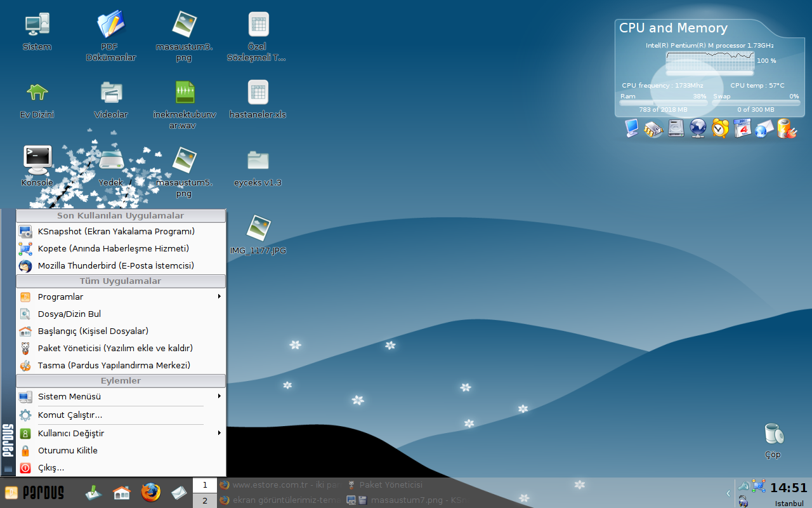
Task: Click the show desktop panel icon
Action: click(x=95, y=493)
